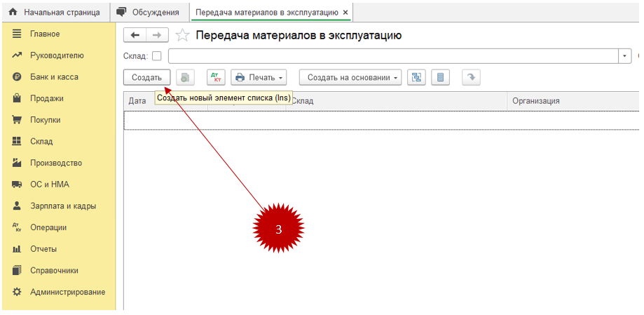Screen dimensions: 644x315
Task: Add page to favorites with the star
Action: pos(182,36)
